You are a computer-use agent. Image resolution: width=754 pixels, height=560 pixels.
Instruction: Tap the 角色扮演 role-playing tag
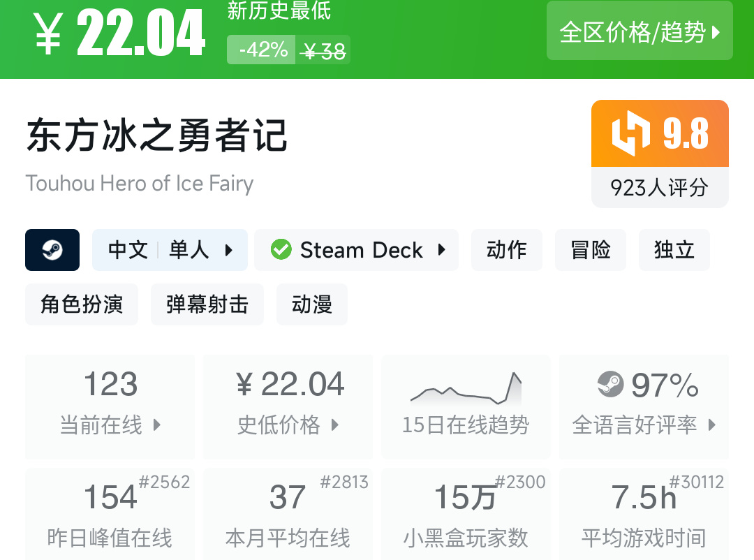tap(82, 304)
